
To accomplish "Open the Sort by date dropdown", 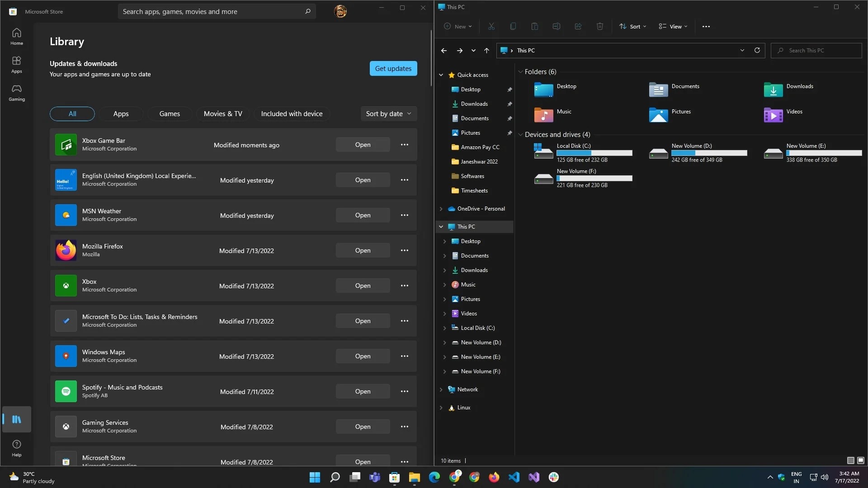I will pyautogui.click(x=388, y=114).
